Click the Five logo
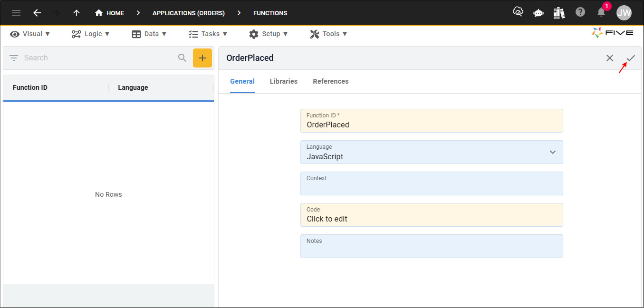The image size is (644, 308). (x=613, y=33)
